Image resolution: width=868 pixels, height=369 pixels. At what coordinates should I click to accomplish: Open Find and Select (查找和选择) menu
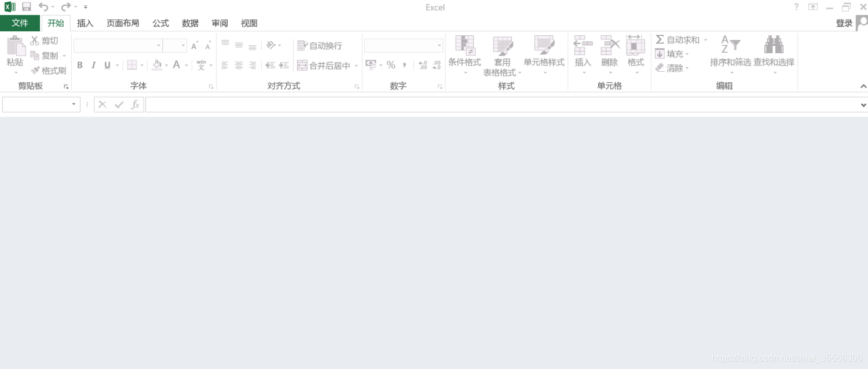[774, 55]
